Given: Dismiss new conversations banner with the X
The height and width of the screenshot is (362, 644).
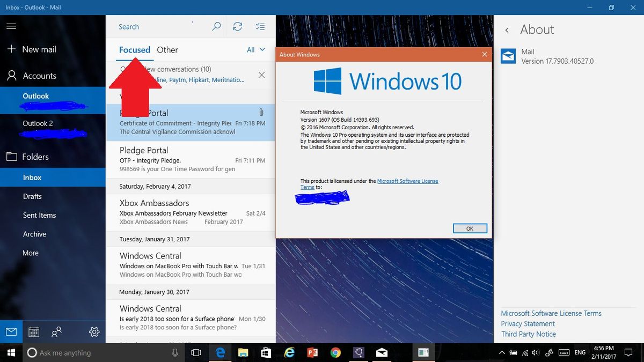Looking at the screenshot, I should click(261, 75).
